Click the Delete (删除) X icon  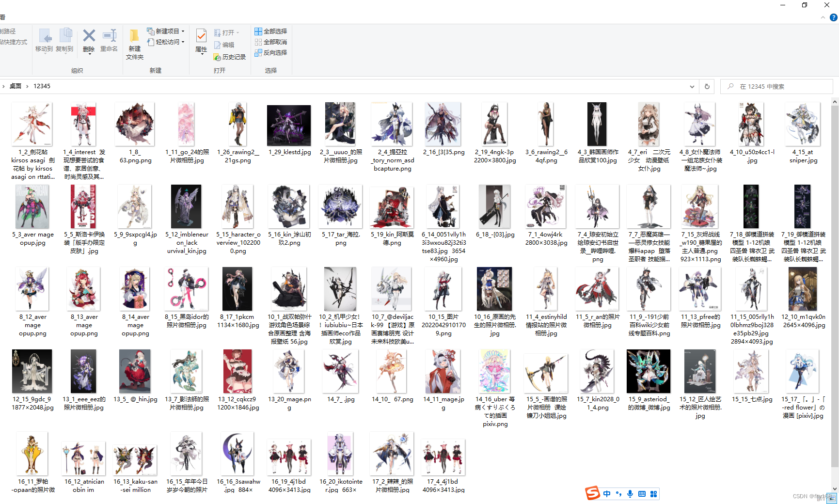click(89, 35)
